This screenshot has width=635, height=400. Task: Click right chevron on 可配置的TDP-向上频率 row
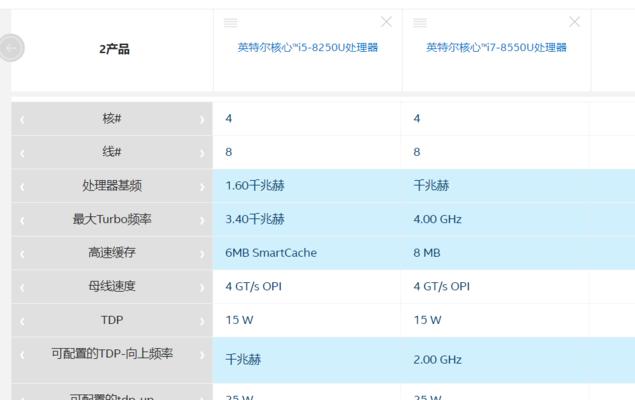coord(202,355)
